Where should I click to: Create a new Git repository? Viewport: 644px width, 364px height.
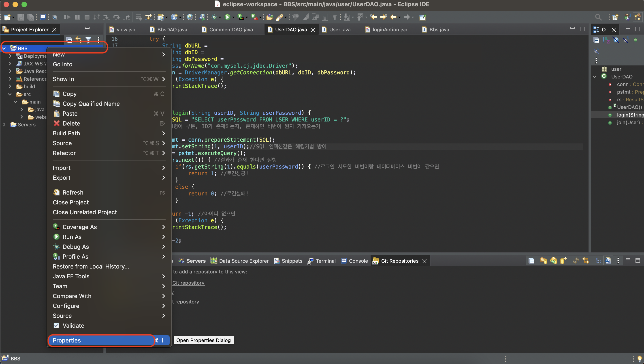(x=563, y=260)
